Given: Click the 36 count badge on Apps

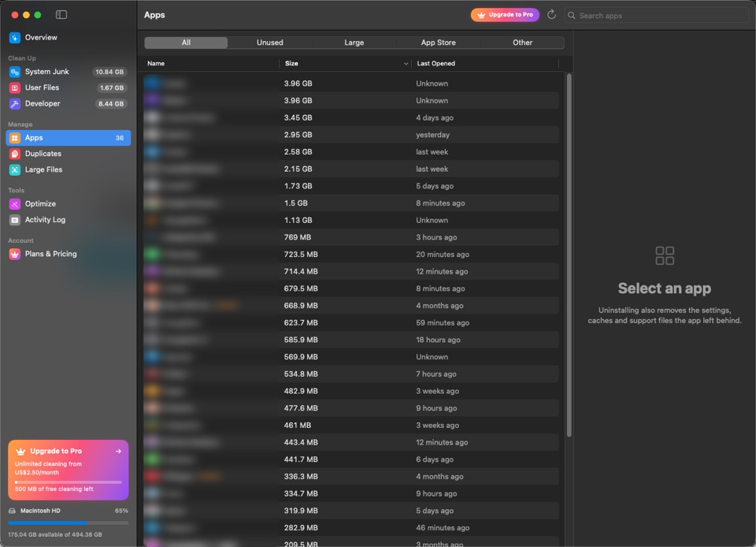Looking at the screenshot, I should point(120,138).
